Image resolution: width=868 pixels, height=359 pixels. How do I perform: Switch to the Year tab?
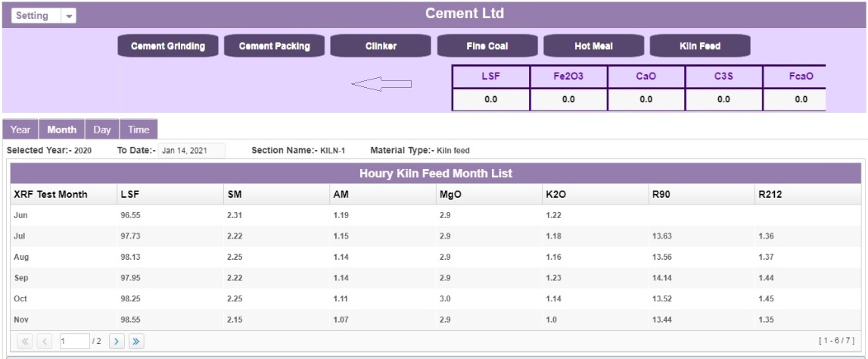click(20, 130)
